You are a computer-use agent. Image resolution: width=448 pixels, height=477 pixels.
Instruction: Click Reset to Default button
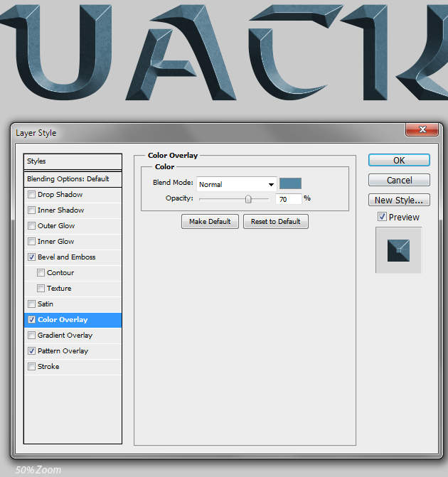pos(275,222)
